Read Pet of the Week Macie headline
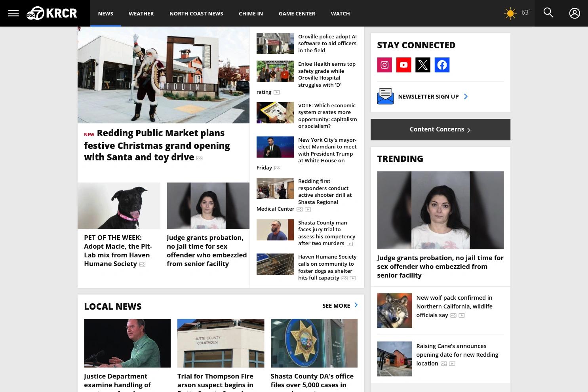The image size is (588, 392). 118,251
